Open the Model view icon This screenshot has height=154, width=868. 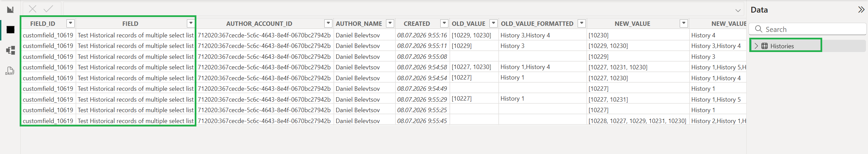(x=10, y=50)
